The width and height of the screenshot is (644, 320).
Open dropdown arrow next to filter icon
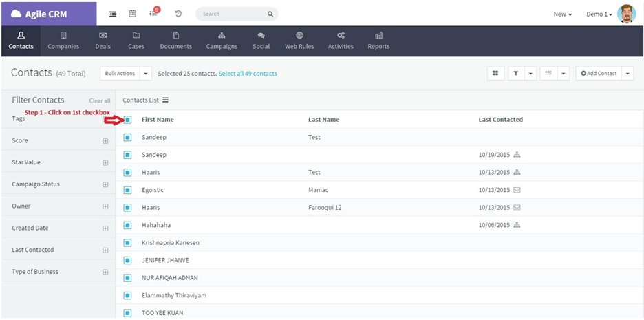tap(530, 73)
